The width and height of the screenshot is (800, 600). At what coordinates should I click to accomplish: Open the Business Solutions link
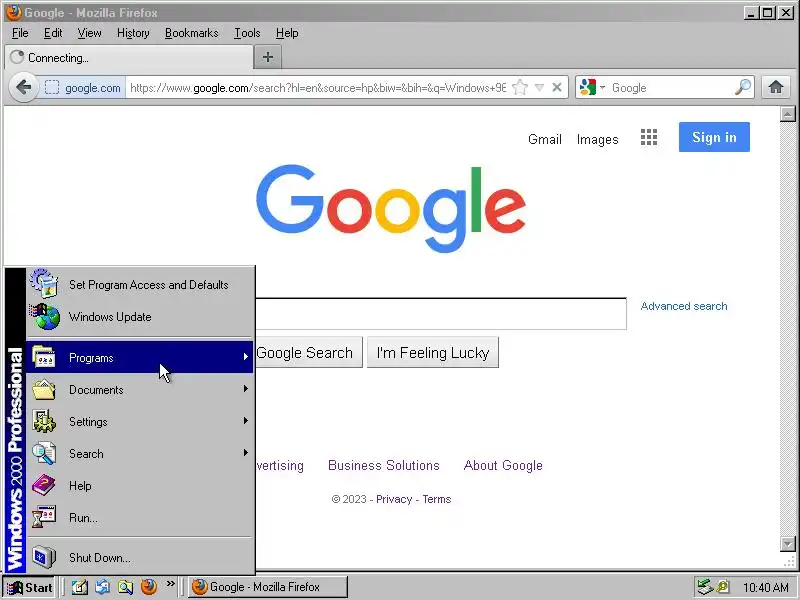[384, 465]
